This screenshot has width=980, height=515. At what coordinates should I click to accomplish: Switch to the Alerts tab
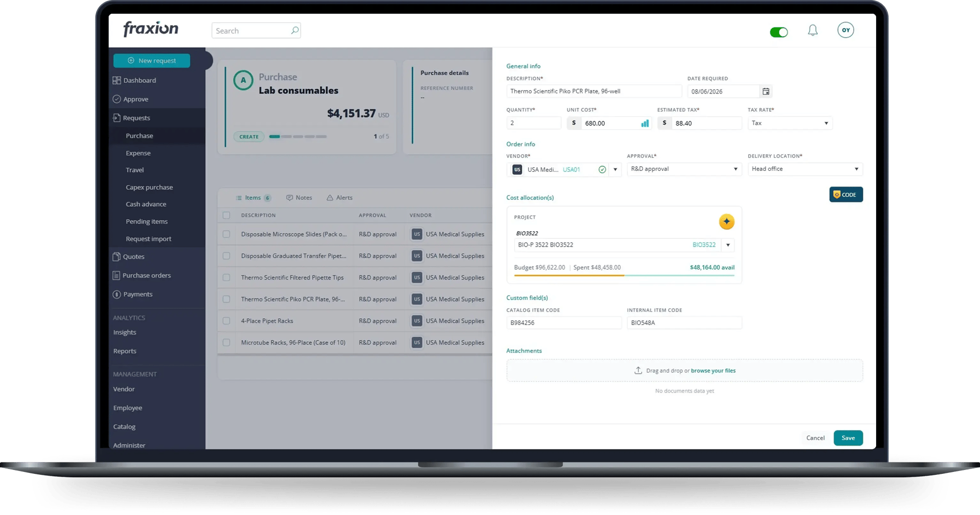340,198
